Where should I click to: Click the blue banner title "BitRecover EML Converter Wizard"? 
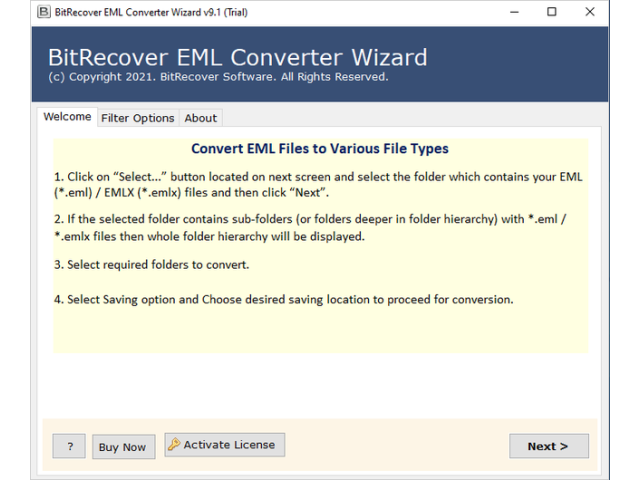(237, 57)
